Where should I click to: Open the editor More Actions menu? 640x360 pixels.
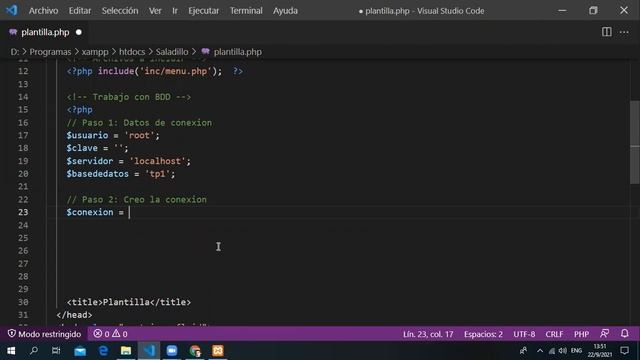624,32
